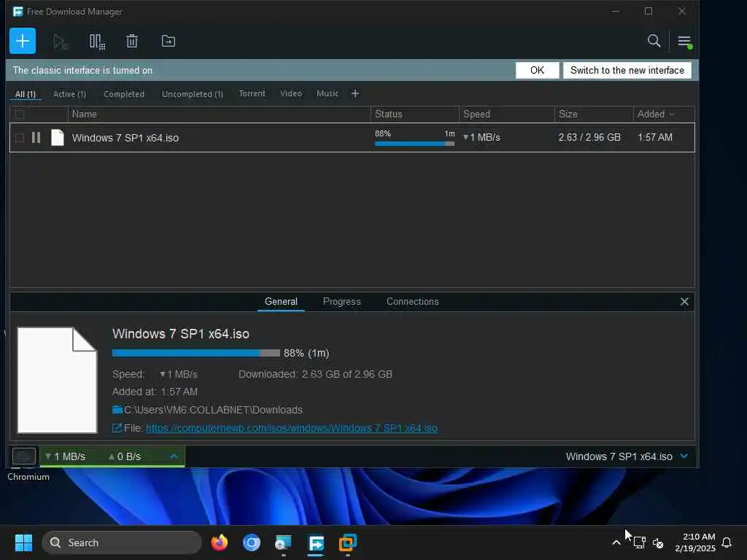Open the search magnifier icon
The width and height of the screenshot is (747, 560).
coord(654,41)
